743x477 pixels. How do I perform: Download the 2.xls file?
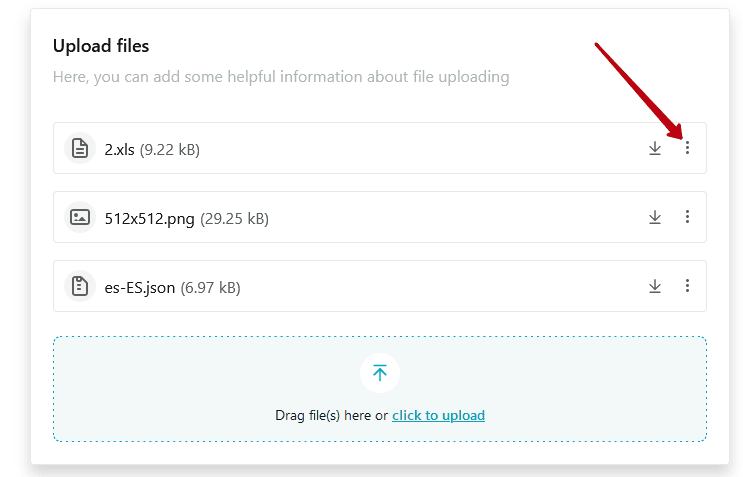655,148
